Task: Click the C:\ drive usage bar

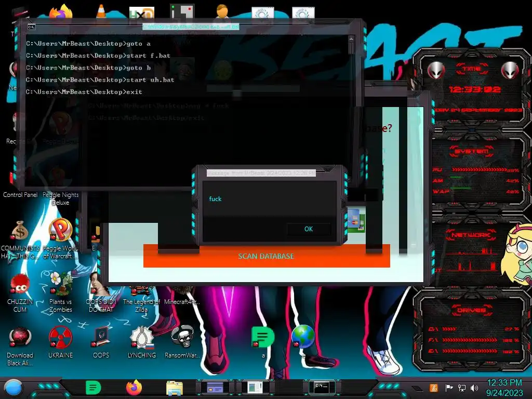Action: tap(449, 329)
